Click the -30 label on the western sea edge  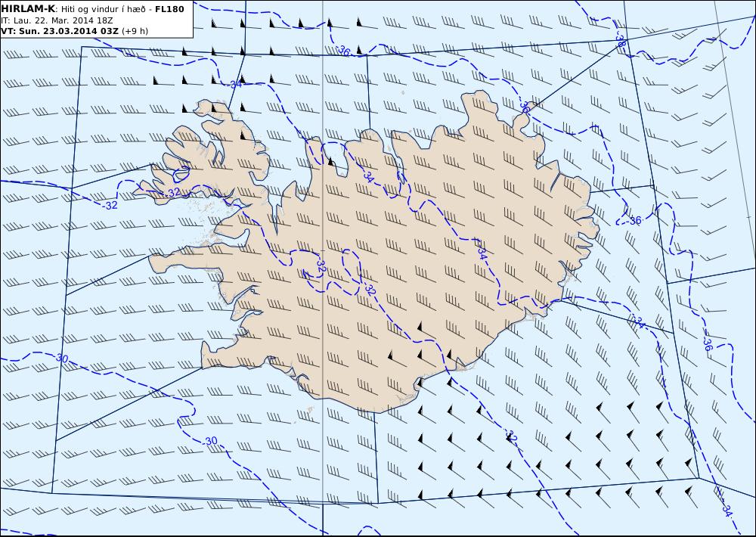click(61, 358)
